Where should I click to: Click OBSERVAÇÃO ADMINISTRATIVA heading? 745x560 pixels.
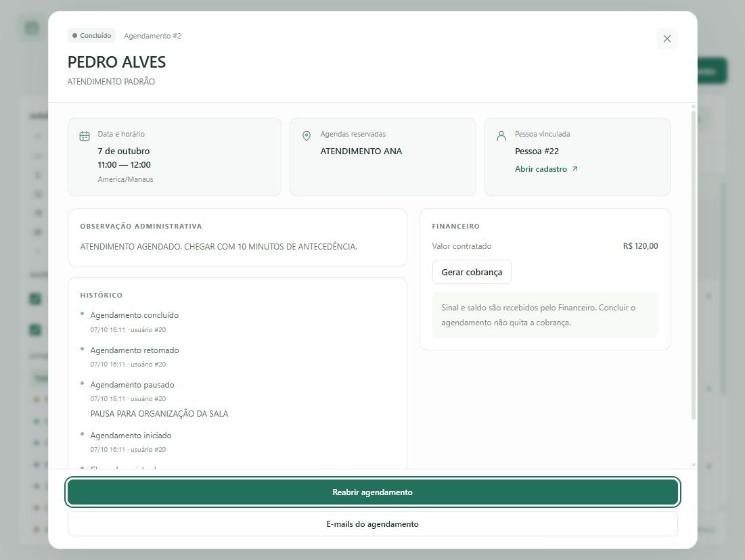[141, 227]
